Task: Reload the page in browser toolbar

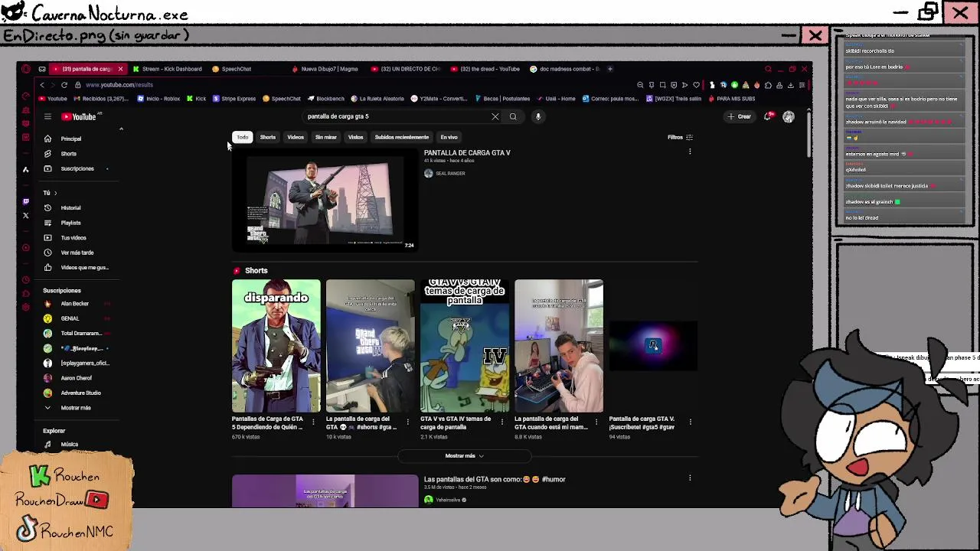Action: [64, 85]
